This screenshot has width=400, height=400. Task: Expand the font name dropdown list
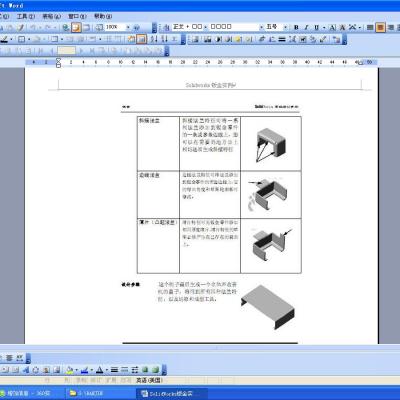click(261, 27)
